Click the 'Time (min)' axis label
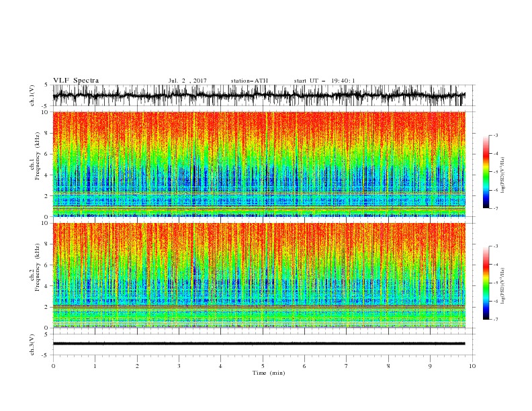This screenshot has height=411, width=532. tap(269, 373)
